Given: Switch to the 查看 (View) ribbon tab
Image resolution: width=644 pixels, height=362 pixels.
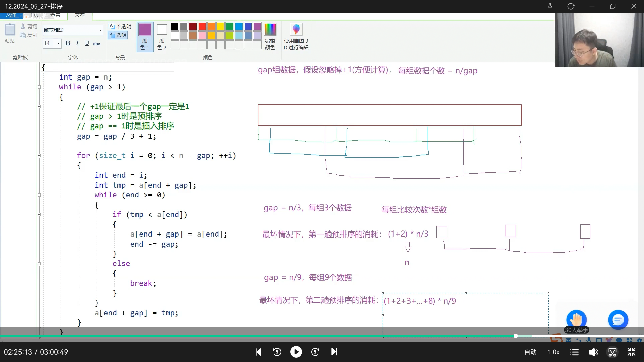Looking at the screenshot, I should [x=55, y=15].
